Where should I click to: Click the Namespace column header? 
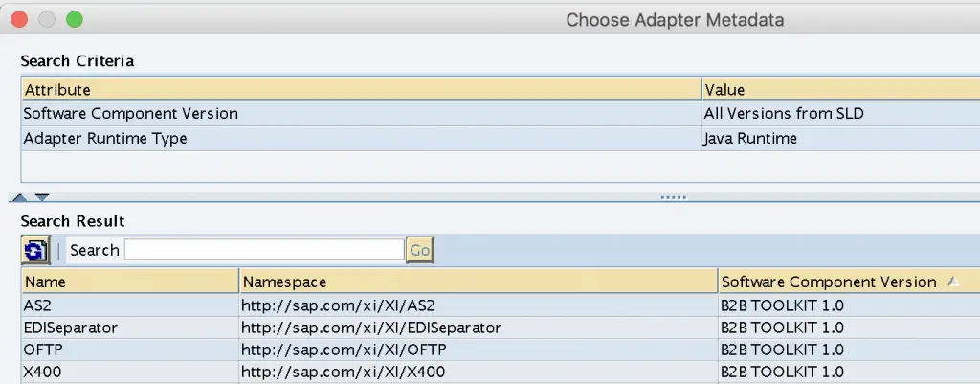(x=479, y=282)
